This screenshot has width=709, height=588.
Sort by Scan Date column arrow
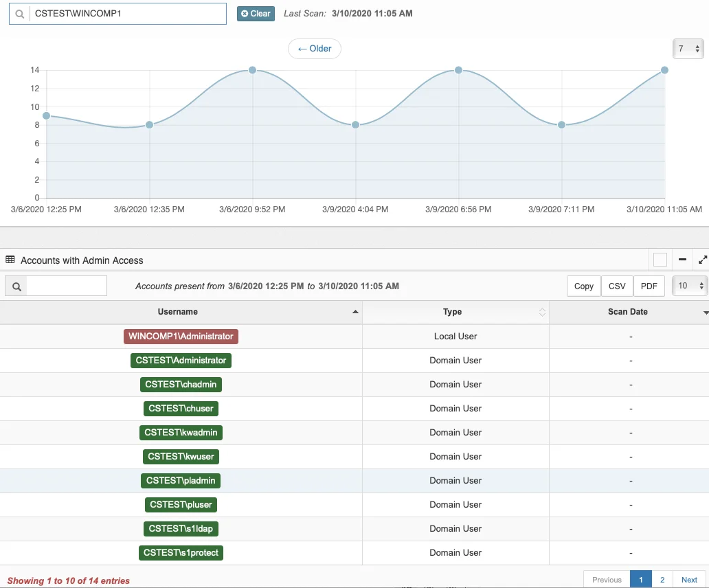(706, 313)
